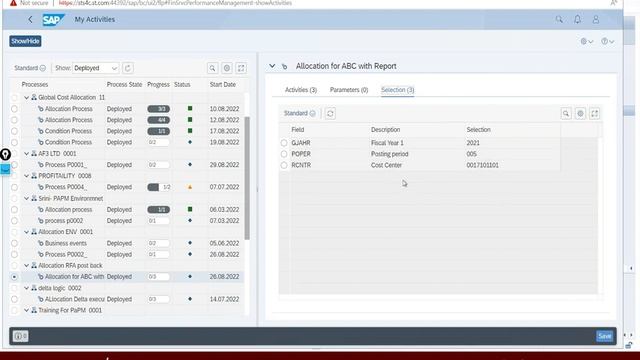Go back with the header arrow
The image size is (640, 360).
30,19
